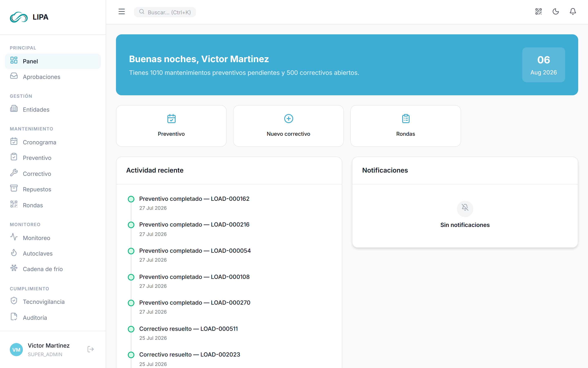
Task: Click the muted bell icon in Notificaciones
Action: 465,208
